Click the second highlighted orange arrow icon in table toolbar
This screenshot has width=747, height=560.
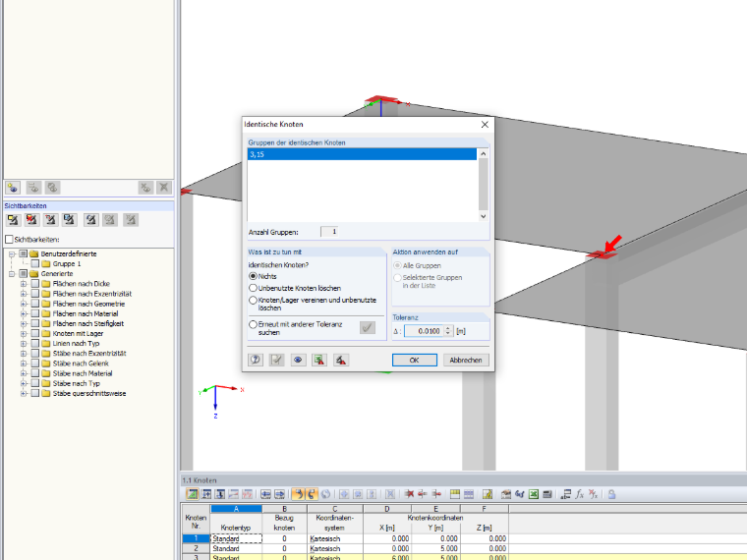(312, 494)
